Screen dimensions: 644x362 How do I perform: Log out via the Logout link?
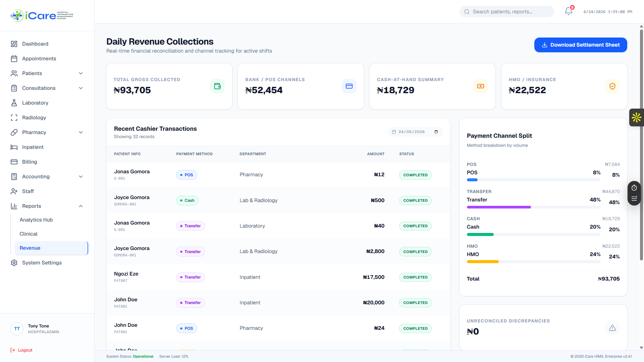point(21,350)
